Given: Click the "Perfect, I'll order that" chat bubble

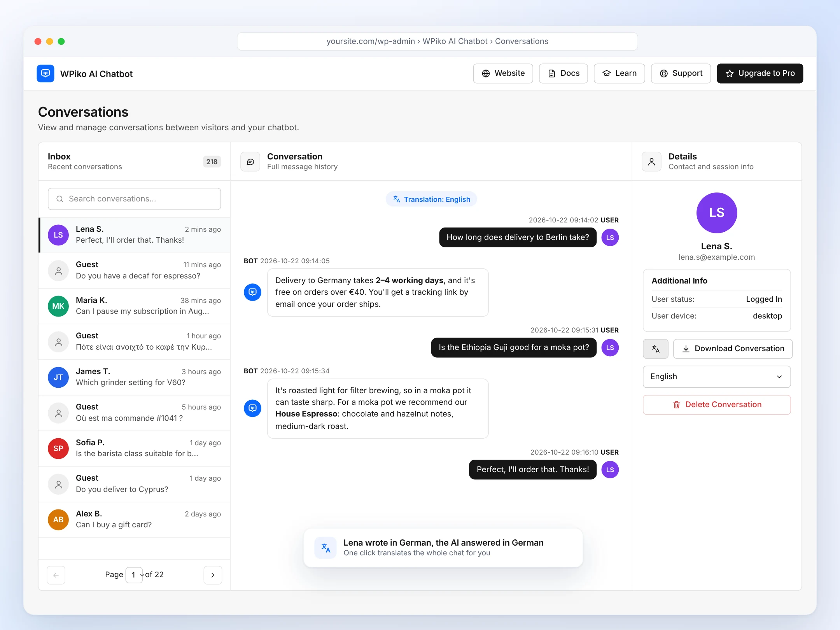Looking at the screenshot, I should pos(533,470).
